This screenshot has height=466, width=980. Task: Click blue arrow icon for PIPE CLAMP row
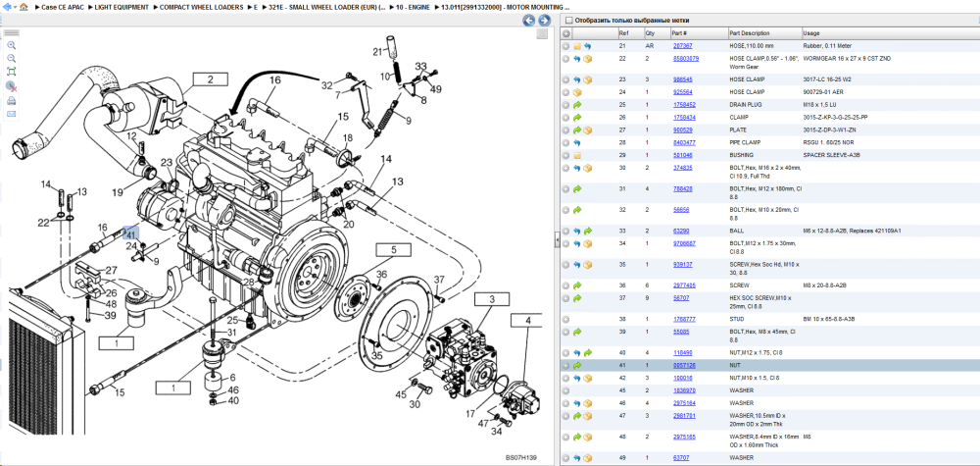tap(577, 142)
